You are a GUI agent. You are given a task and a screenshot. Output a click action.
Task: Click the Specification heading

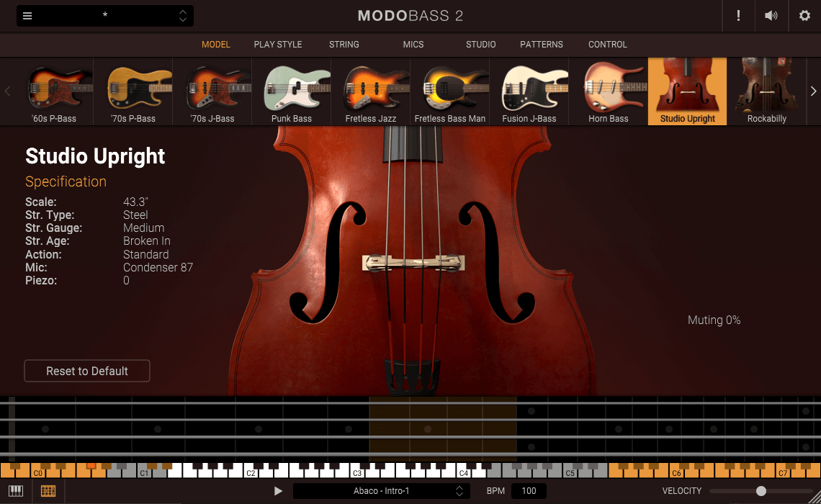66,181
